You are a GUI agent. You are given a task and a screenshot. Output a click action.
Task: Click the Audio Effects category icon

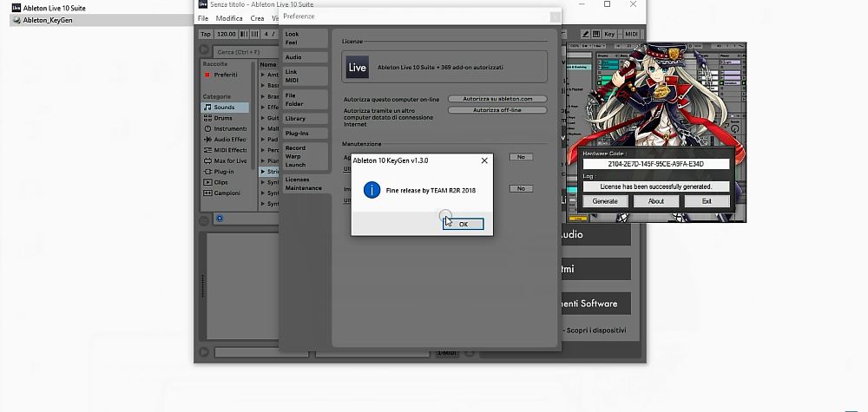(207, 140)
